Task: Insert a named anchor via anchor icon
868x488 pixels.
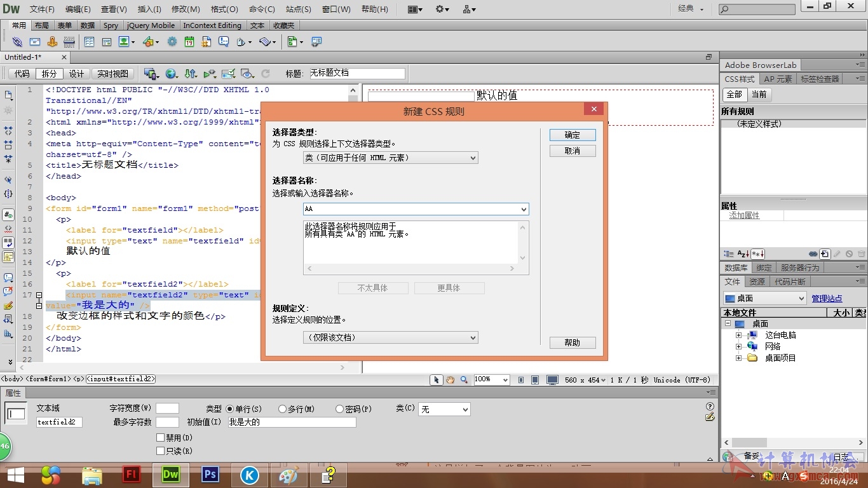Action: coord(52,41)
